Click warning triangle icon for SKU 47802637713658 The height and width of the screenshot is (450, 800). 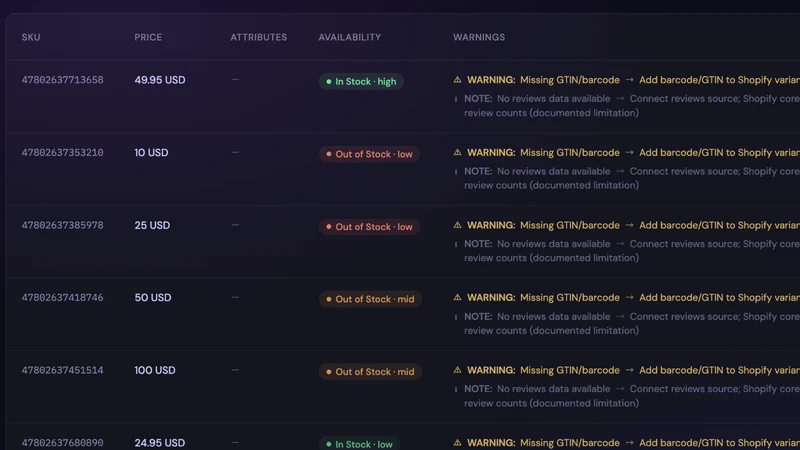[457, 80]
